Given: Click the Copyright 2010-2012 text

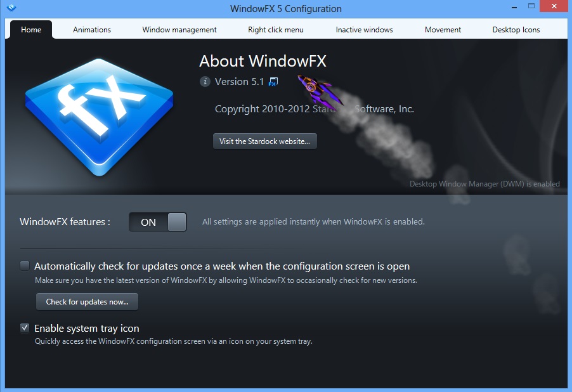Looking at the screenshot, I should click(314, 108).
